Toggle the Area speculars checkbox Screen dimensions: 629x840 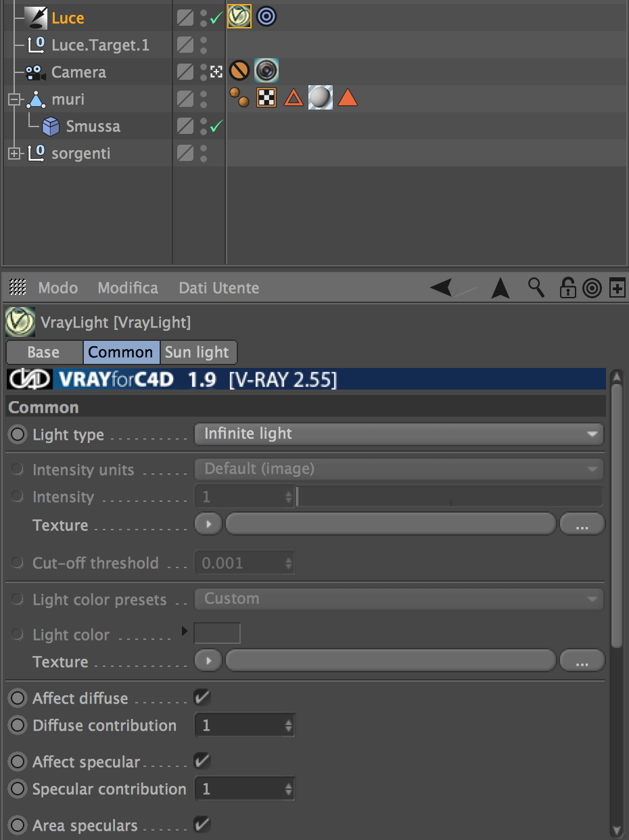point(202,824)
